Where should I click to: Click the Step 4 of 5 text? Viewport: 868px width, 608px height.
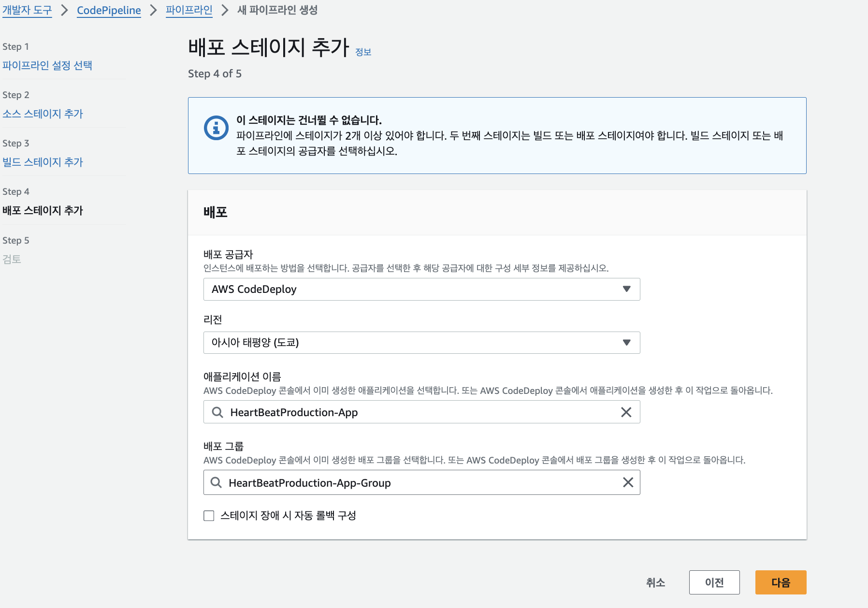[x=215, y=73]
